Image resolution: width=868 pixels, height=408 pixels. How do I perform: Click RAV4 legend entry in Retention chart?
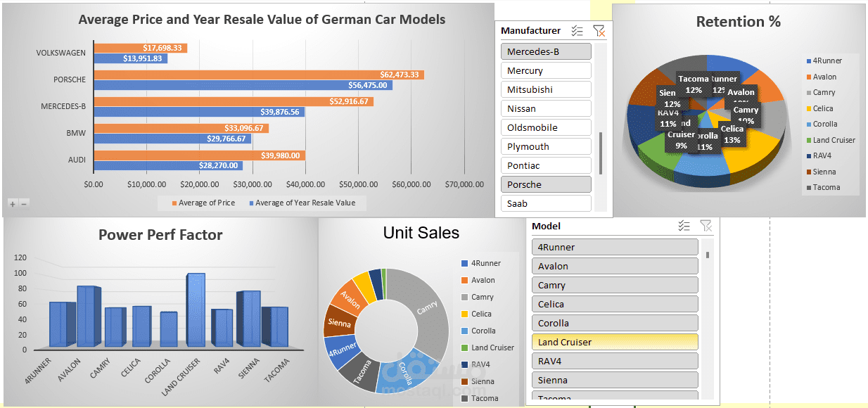click(x=818, y=155)
